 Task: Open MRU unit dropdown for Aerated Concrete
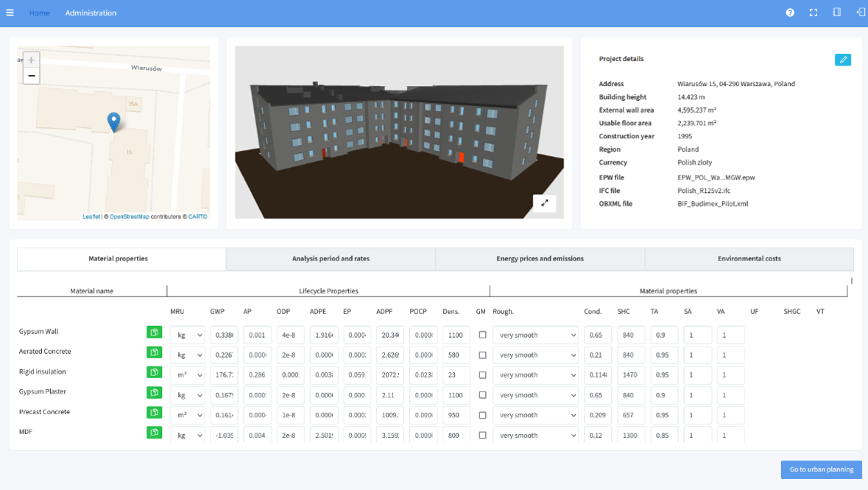[x=188, y=355]
